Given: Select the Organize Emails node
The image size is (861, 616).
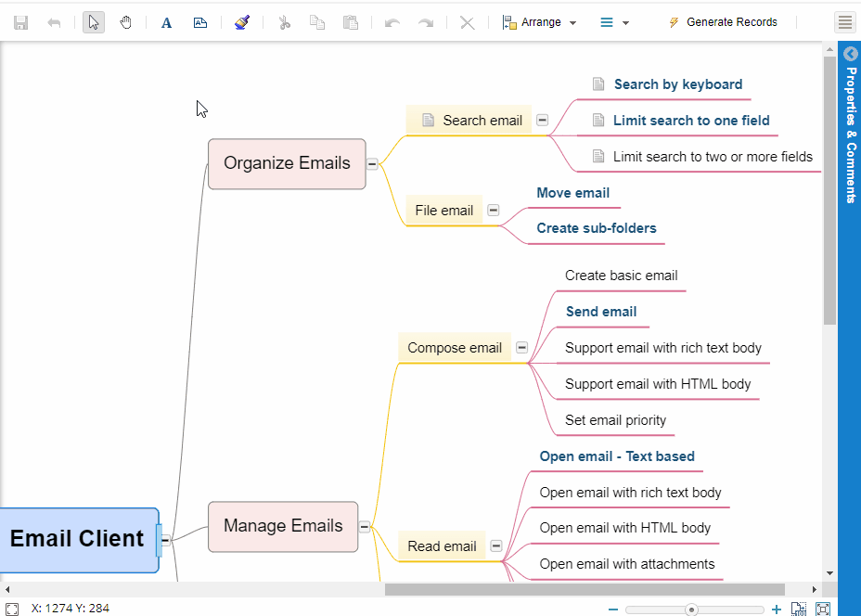Looking at the screenshot, I should click(x=287, y=163).
